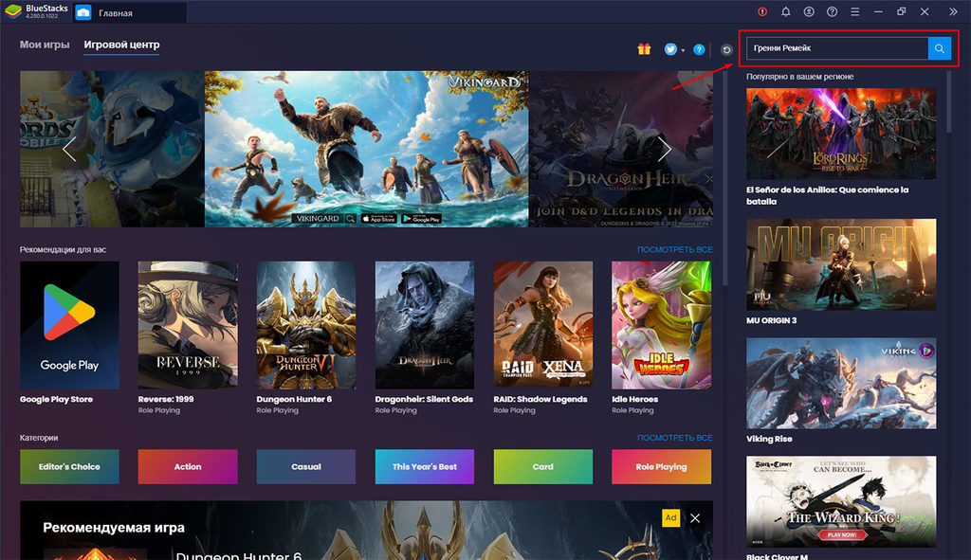Open the gift box rewards icon

click(644, 49)
